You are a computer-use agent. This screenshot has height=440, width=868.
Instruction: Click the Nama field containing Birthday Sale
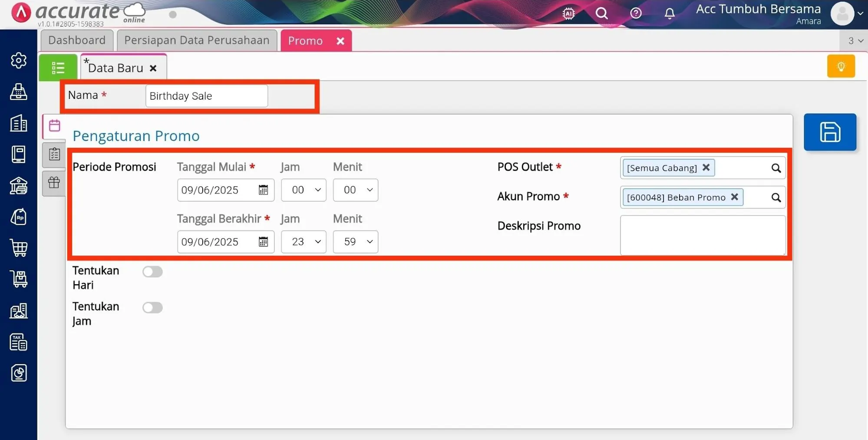207,96
